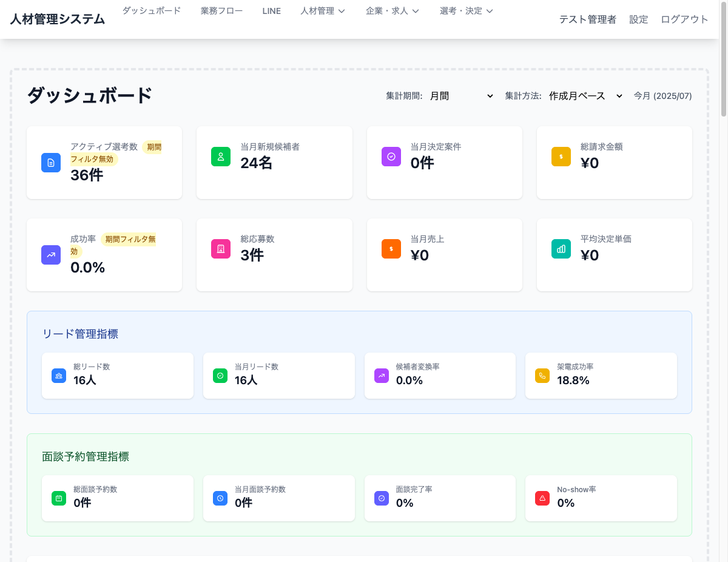Open 設定 from the top bar
The width and height of the screenshot is (728, 562).
(x=638, y=19)
